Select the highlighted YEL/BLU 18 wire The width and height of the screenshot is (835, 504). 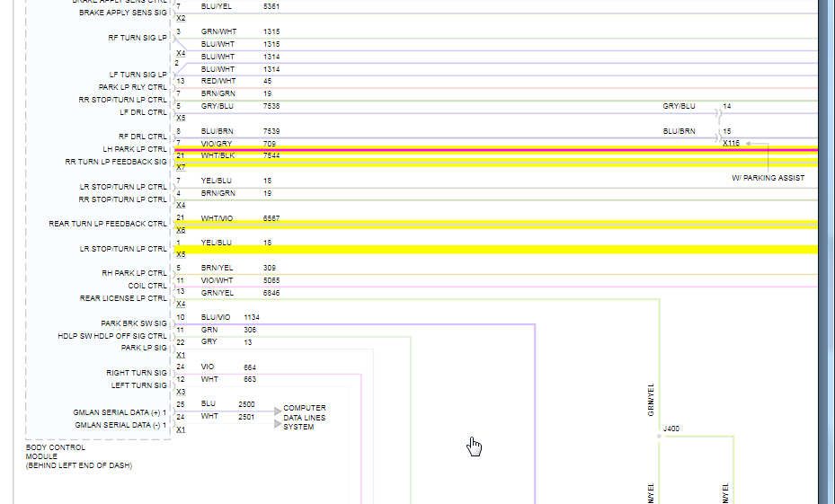[x=496, y=250]
